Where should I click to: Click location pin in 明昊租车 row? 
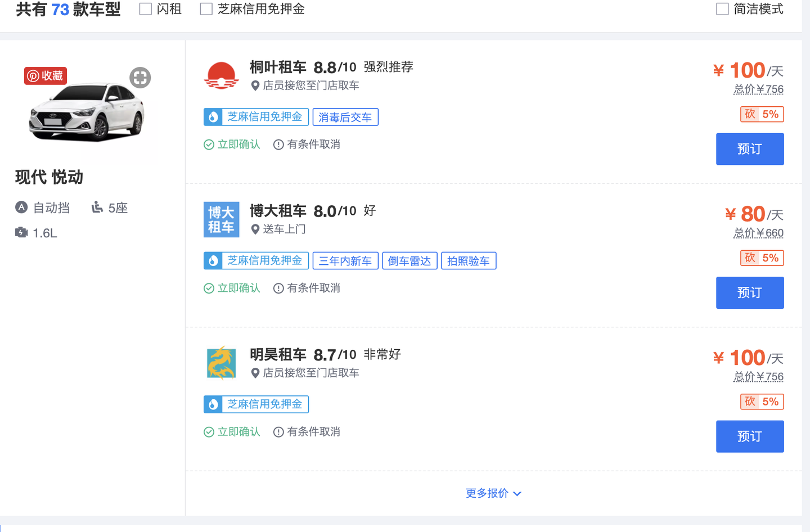coord(255,373)
